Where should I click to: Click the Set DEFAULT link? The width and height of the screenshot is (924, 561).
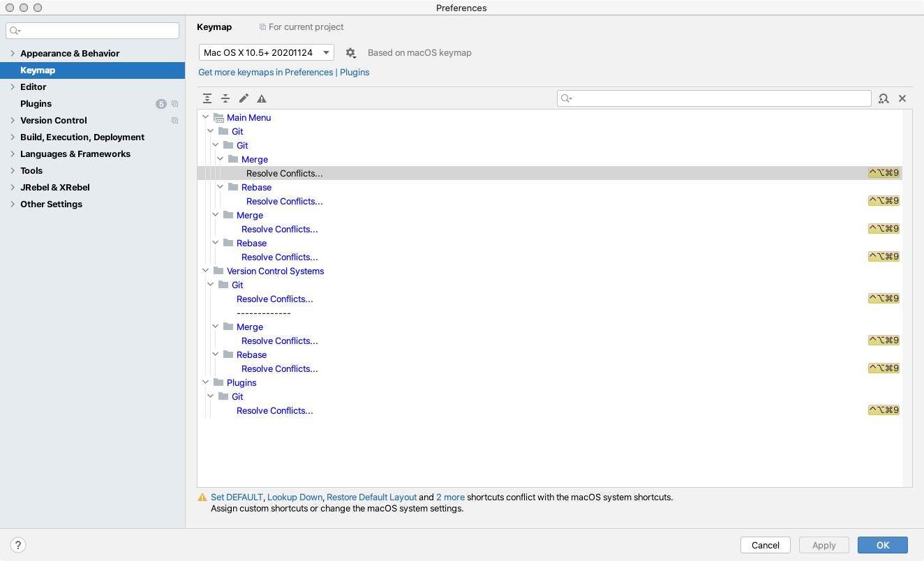pyautogui.click(x=237, y=498)
